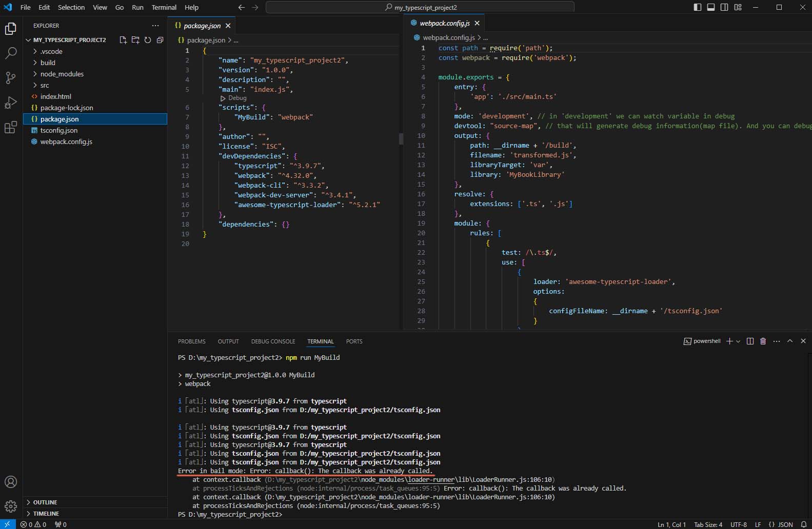Toggle the bottom panel layout button
The height and width of the screenshot is (529, 812).
(x=711, y=7)
